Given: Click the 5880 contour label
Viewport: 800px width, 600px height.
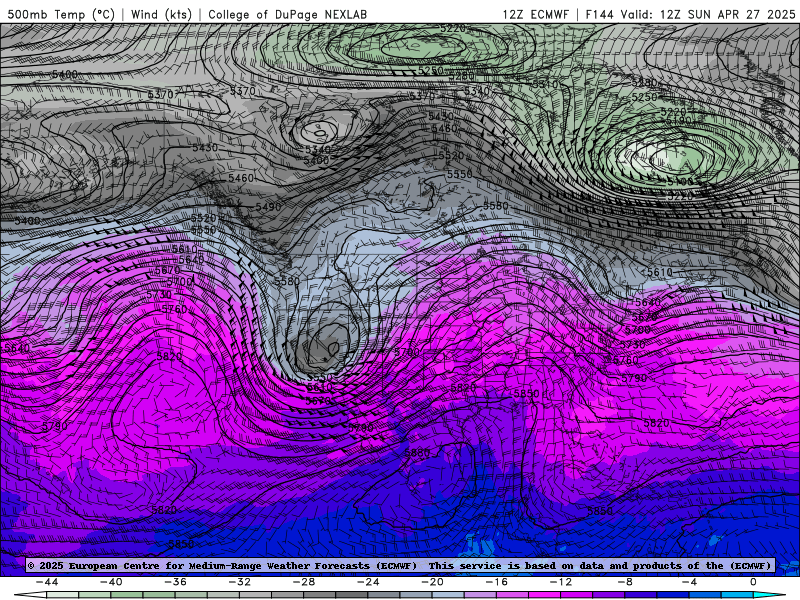Looking at the screenshot, I should pyautogui.click(x=417, y=453).
